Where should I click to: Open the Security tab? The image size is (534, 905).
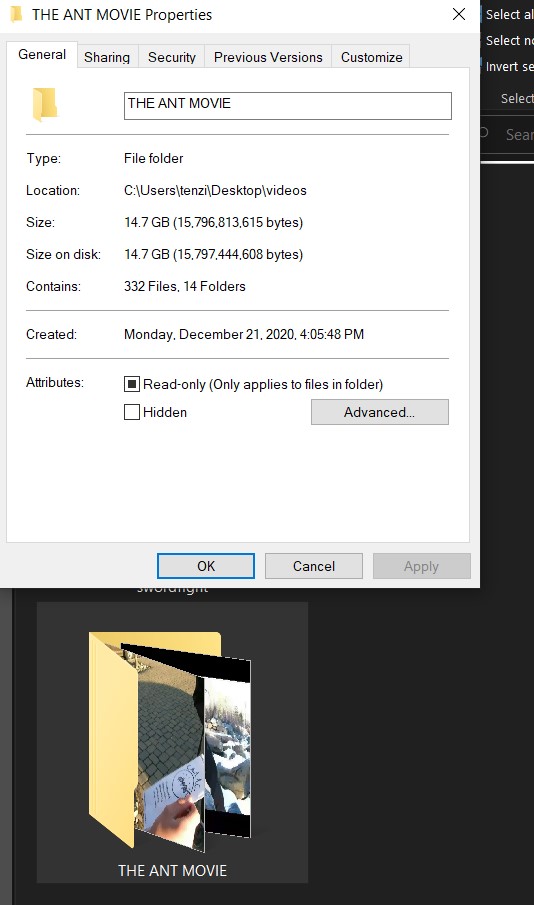171,57
